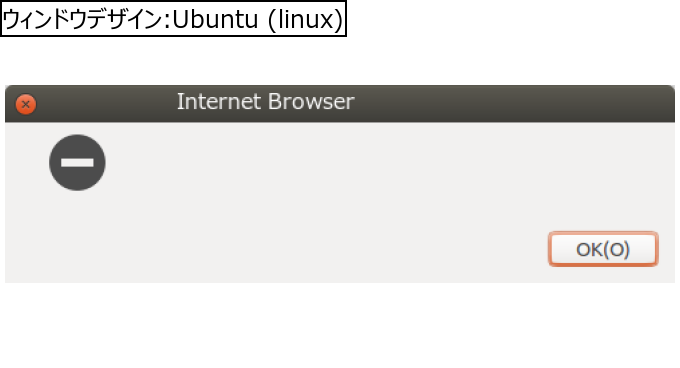Click the word Internet in the title bar

coord(219,102)
